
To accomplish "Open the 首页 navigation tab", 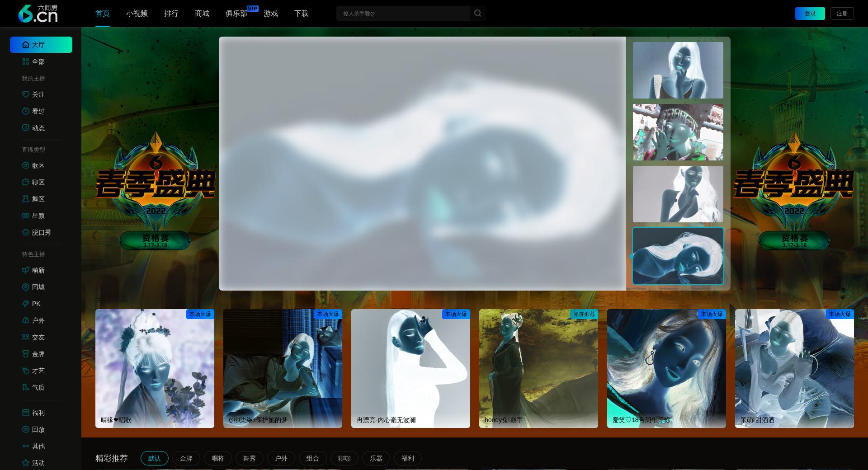I will coord(103,14).
